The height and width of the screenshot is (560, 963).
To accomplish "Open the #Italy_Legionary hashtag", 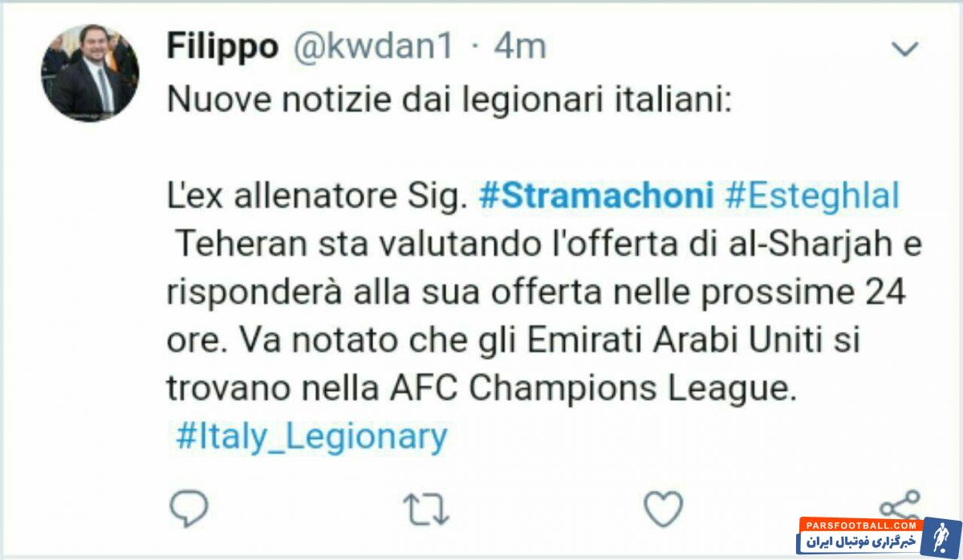I will [x=311, y=437].
